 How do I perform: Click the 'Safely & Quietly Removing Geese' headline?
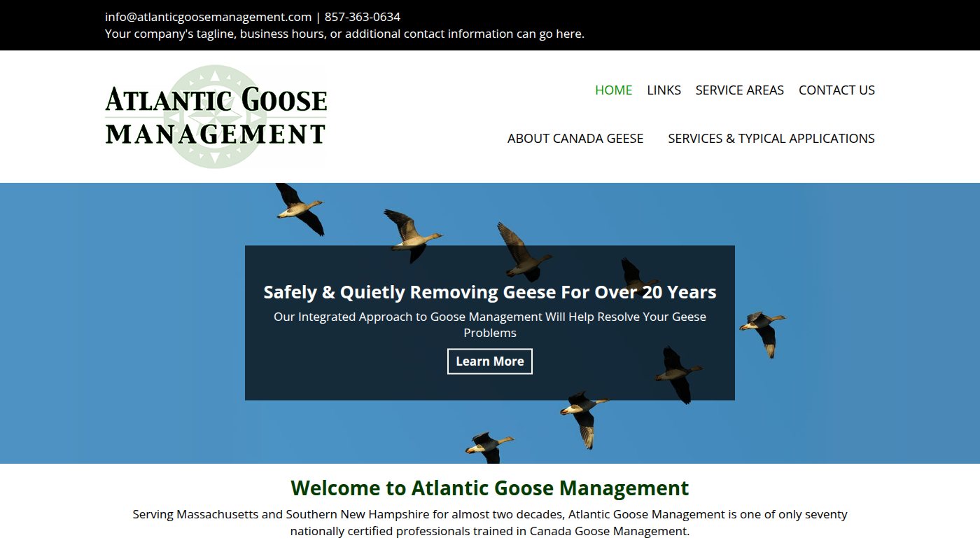pyautogui.click(x=490, y=292)
